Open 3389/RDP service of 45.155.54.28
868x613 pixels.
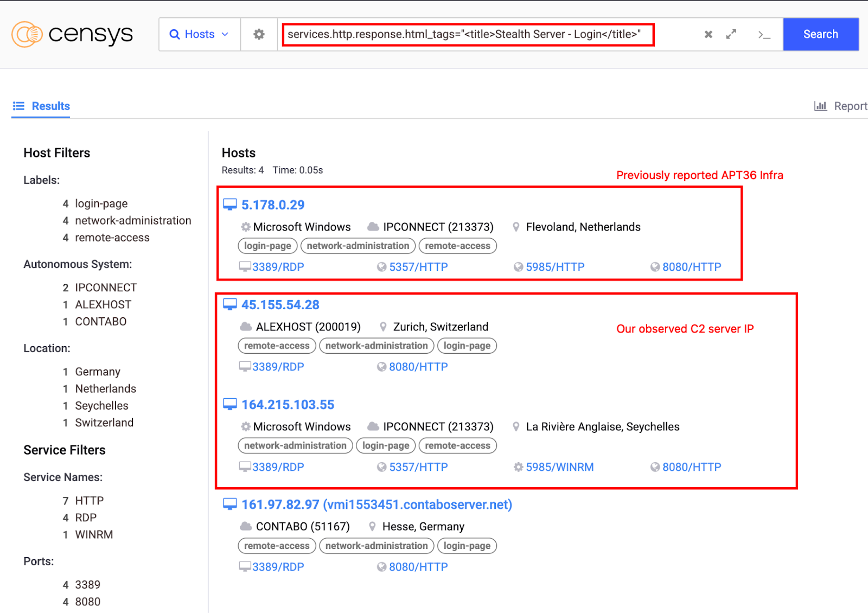coord(278,366)
